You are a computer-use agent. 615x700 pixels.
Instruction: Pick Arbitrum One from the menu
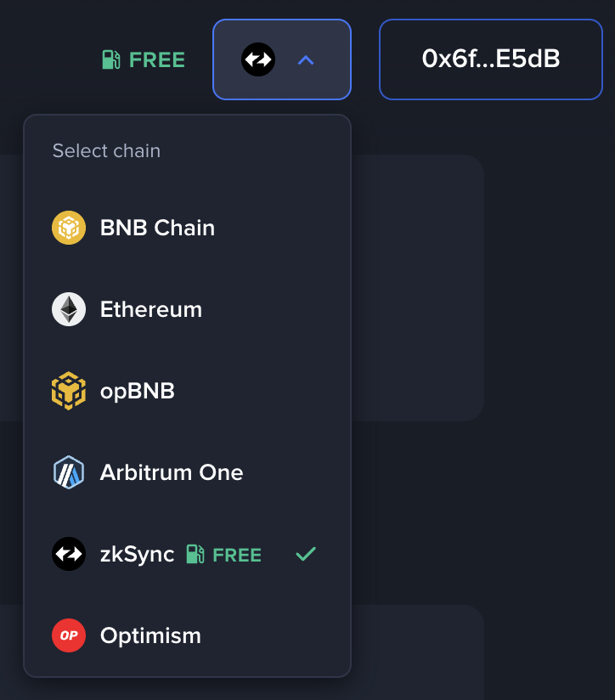171,472
